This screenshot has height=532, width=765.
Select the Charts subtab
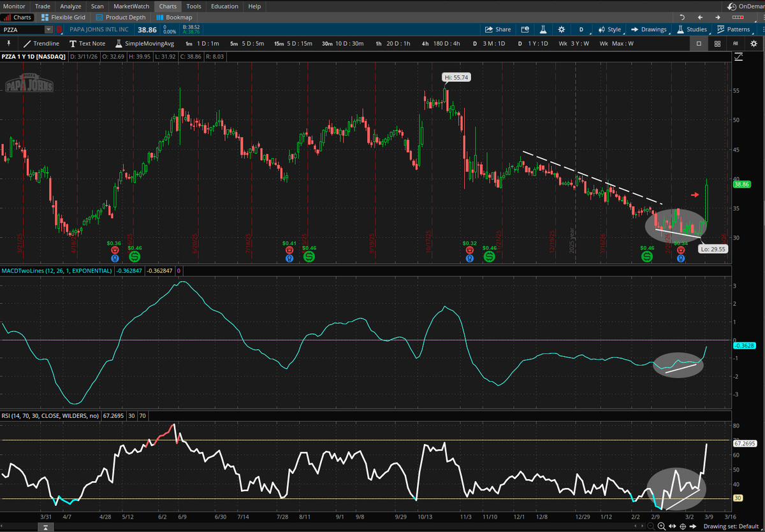(18, 17)
